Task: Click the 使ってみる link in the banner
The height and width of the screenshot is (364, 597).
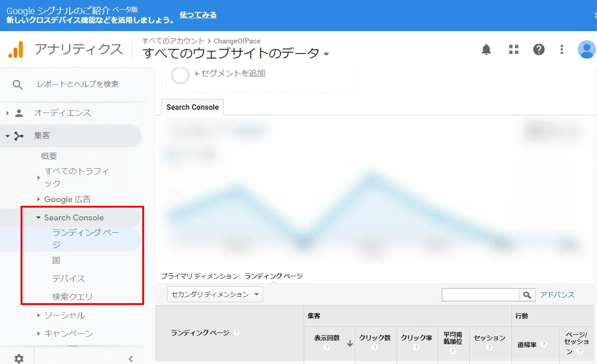Action: coord(197,15)
